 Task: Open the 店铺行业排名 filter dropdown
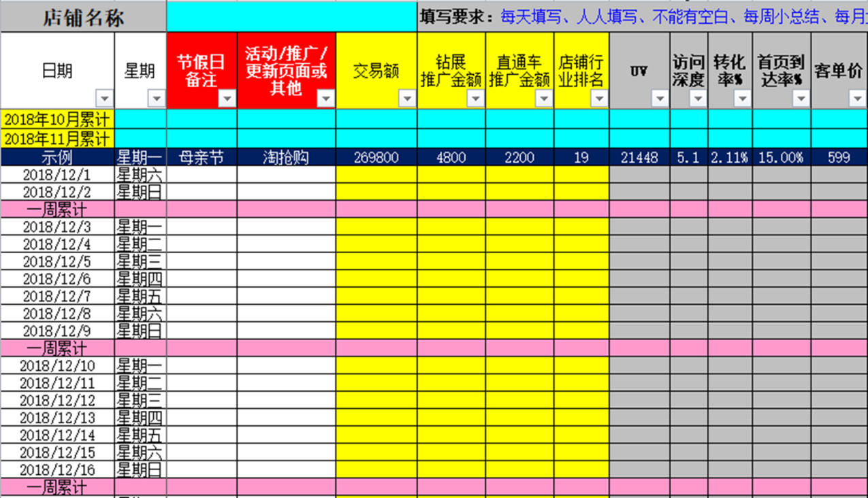(x=599, y=98)
